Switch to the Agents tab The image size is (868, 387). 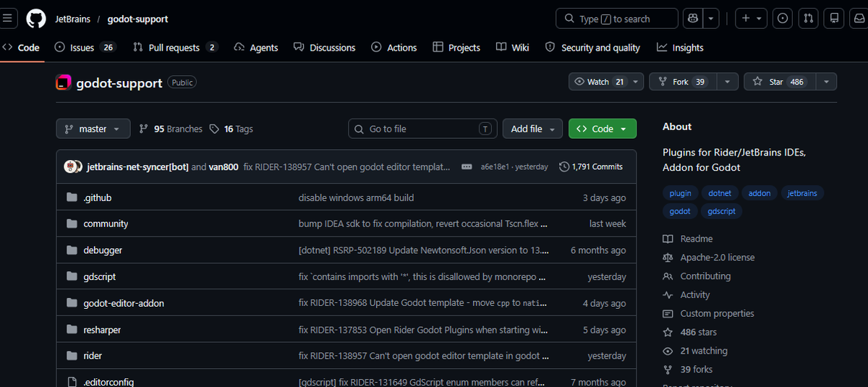[256, 48]
